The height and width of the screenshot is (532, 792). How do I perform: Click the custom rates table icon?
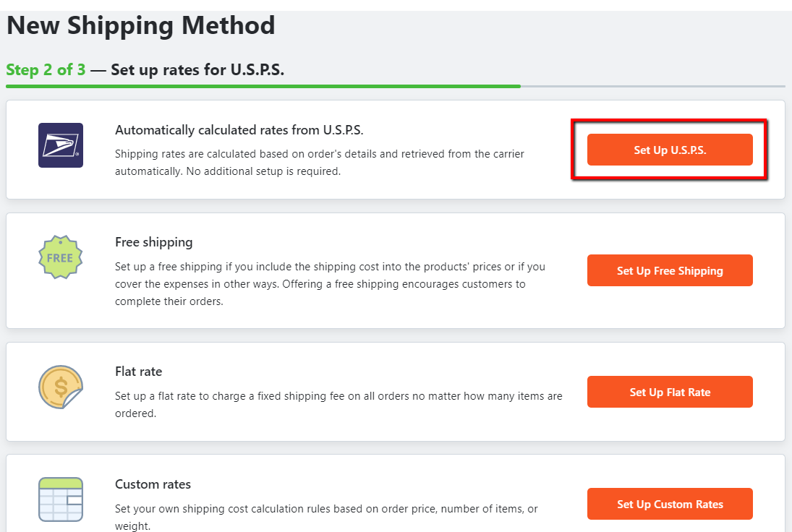tap(60, 499)
